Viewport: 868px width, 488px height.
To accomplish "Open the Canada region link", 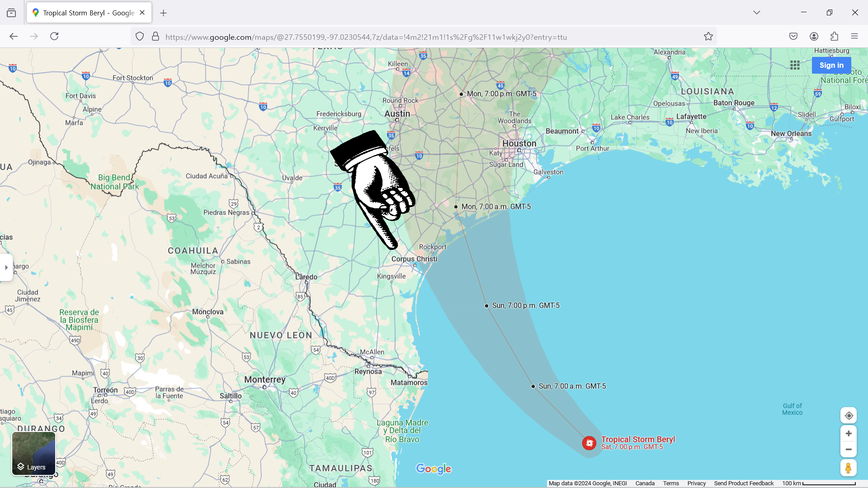I will [x=645, y=483].
